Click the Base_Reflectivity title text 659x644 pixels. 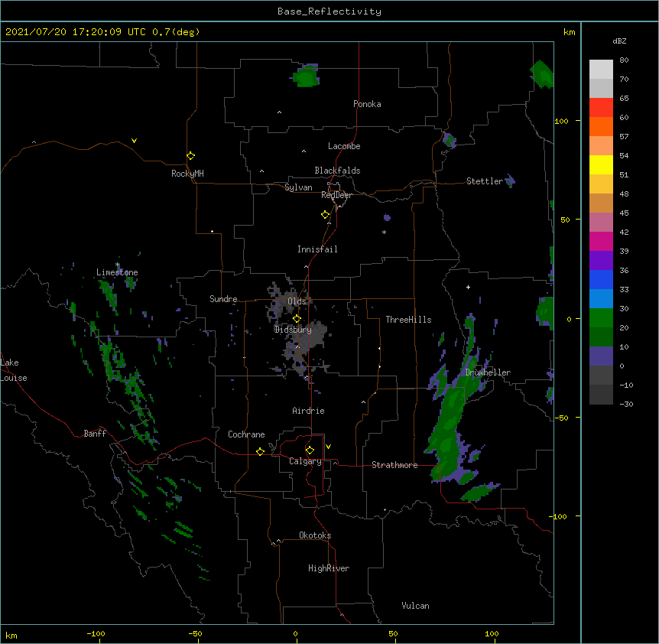[329, 11]
